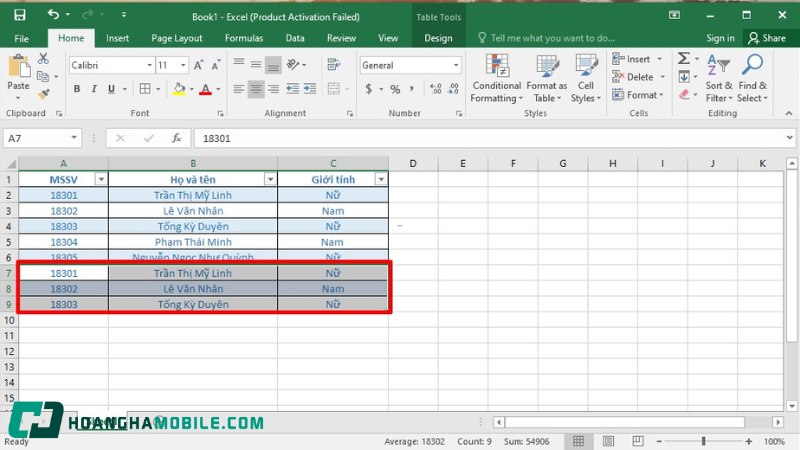
Task: Collapse the ribbon with the chevron
Action: (x=789, y=113)
